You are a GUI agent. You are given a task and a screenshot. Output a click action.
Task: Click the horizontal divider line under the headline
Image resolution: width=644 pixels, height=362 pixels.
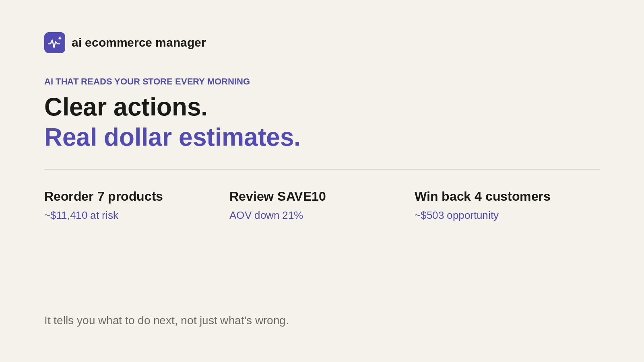(x=322, y=169)
